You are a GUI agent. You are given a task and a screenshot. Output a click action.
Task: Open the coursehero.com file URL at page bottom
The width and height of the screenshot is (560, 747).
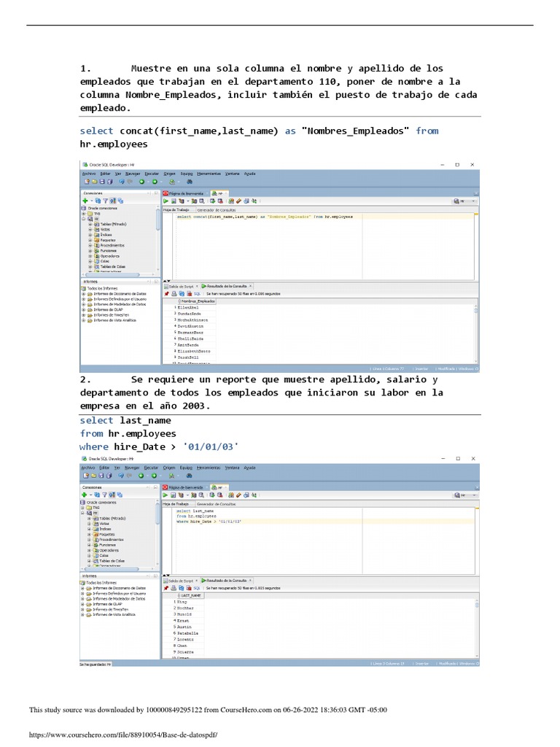123,735
